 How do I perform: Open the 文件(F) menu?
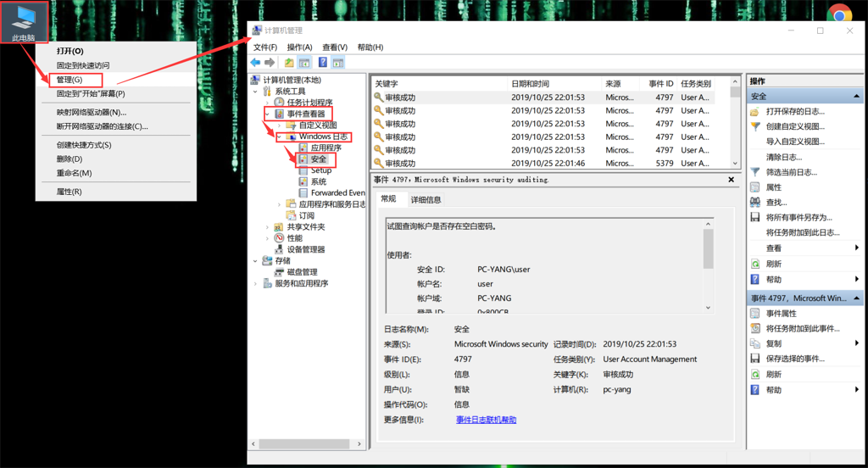(x=265, y=47)
